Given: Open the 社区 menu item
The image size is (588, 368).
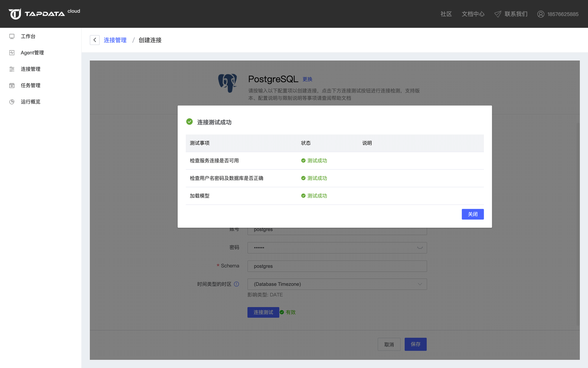Looking at the screenshot, I should tap(446, 14).
